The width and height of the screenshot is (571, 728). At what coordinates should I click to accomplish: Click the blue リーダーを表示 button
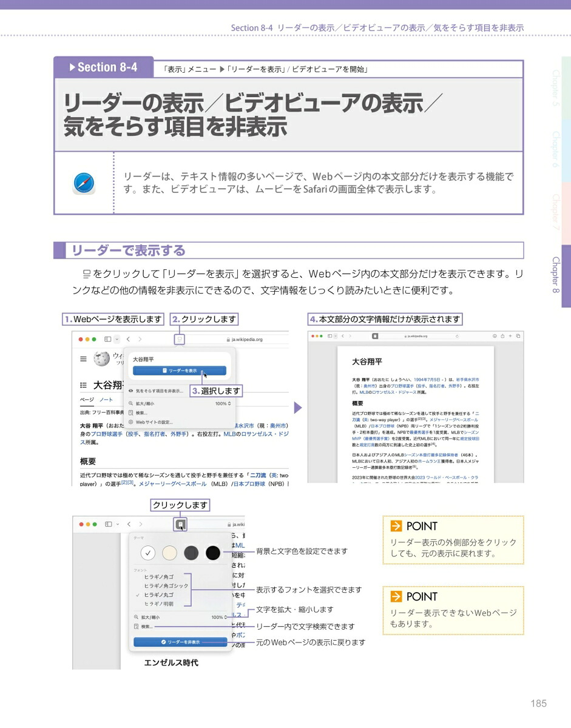tap(180, 371)
